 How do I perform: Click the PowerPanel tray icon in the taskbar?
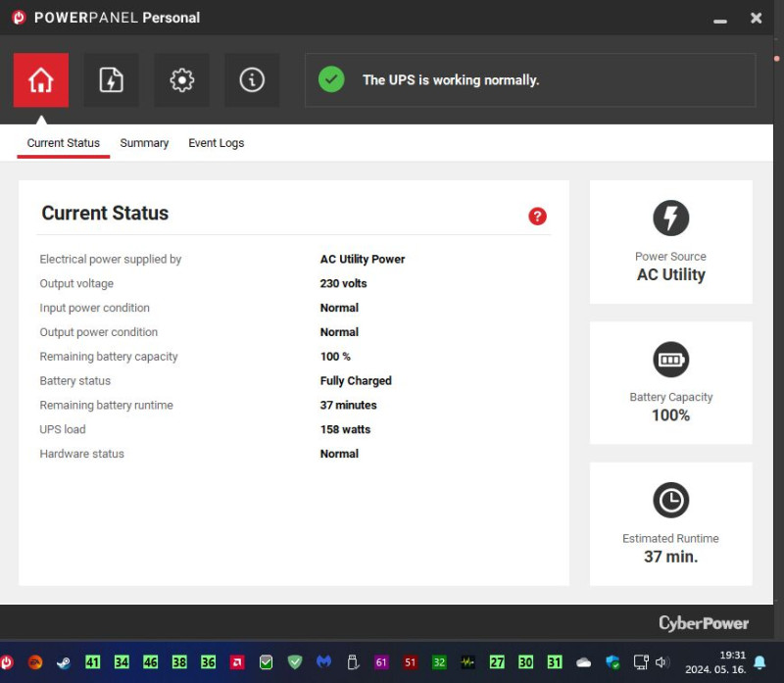click(x=7, y=662)
